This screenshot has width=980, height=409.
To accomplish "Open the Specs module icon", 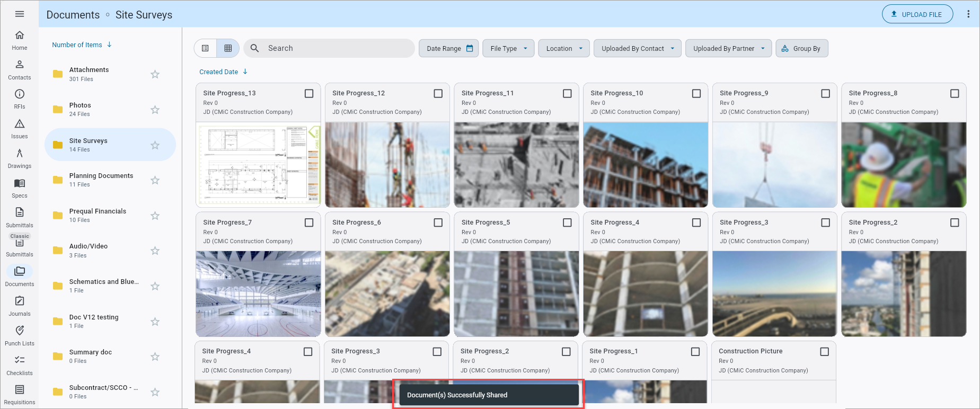I will (x=20, y=183).
